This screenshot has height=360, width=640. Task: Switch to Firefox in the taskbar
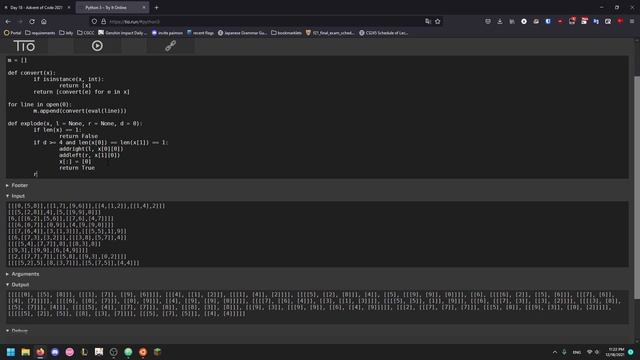point(40,352)
